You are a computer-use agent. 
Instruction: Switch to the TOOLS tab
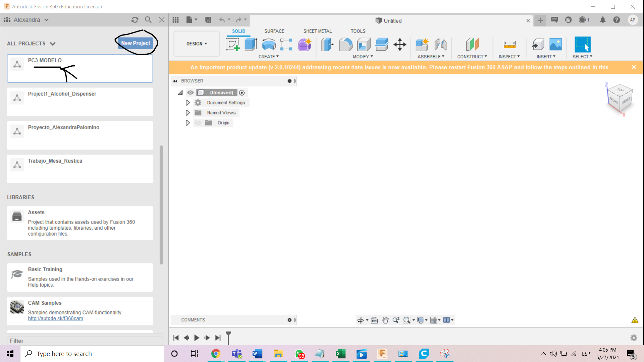coord(358,31)
